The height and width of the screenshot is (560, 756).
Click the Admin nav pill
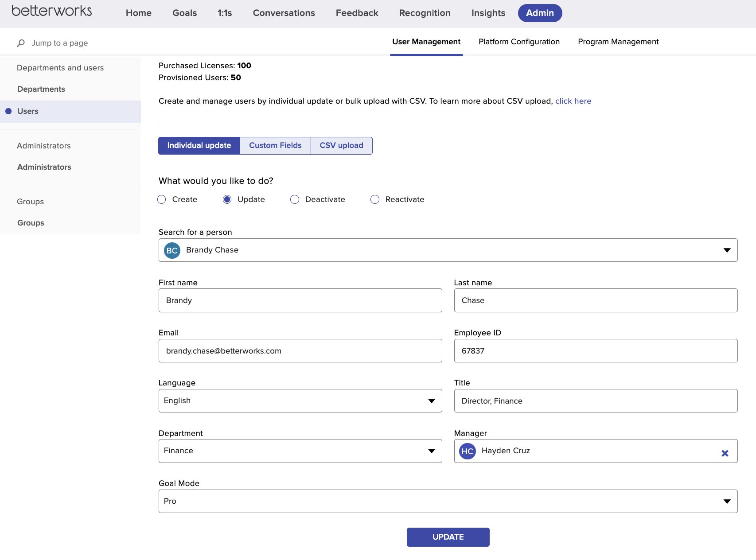click(x=540, y=13)
